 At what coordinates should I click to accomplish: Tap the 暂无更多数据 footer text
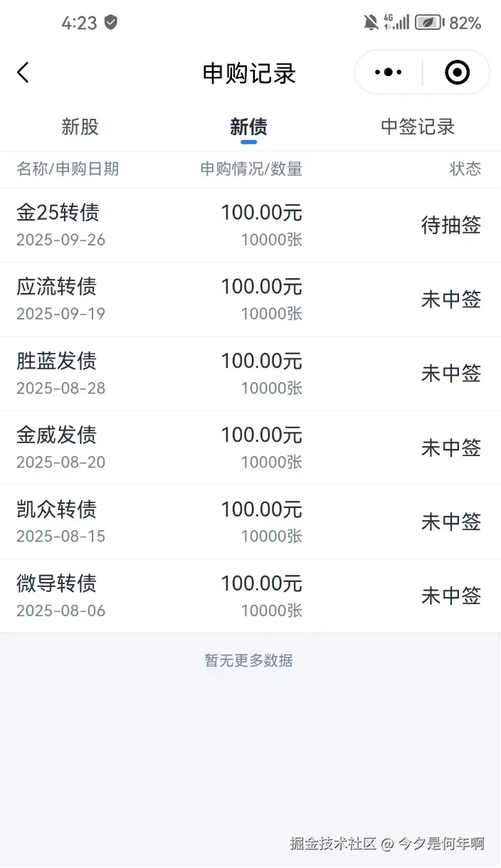click(x=248, y=660)
